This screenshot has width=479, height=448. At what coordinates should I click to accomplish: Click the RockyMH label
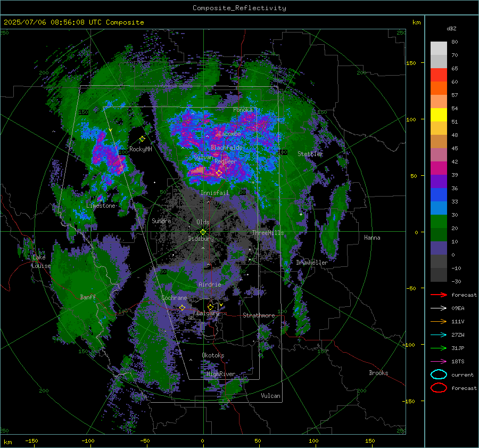141,149
